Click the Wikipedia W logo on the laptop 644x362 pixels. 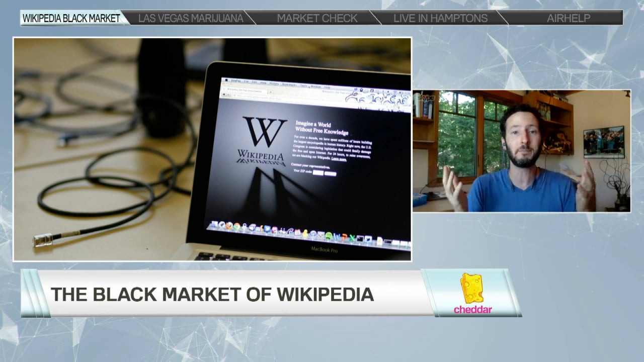(x=264, y=132)
